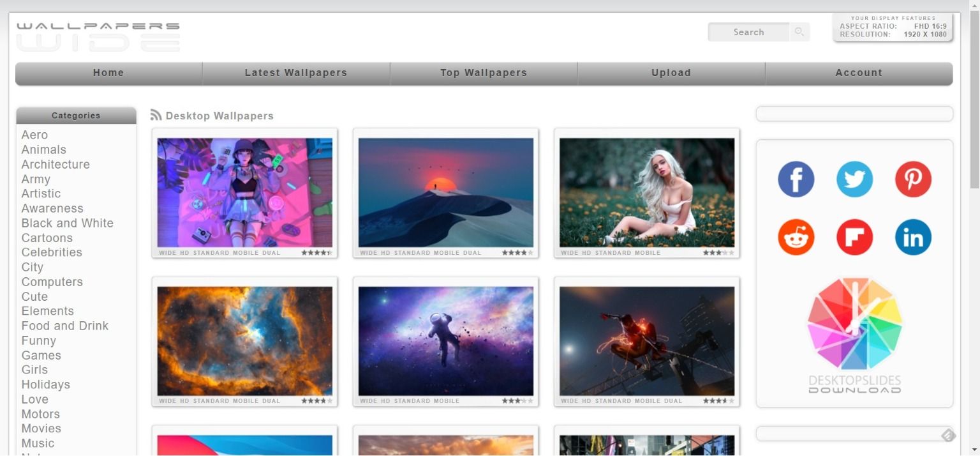
Task: Click the LinkedIn share icon
Action: tap(913, 237)
